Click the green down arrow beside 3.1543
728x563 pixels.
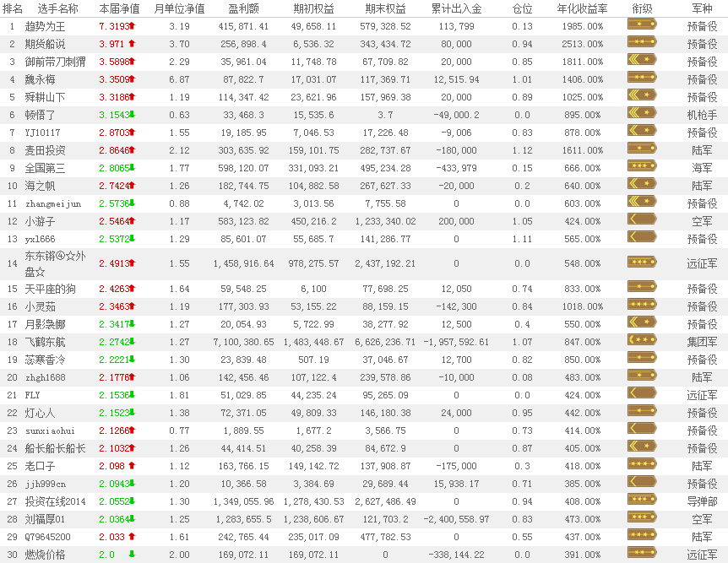click(x=133, y=114)
